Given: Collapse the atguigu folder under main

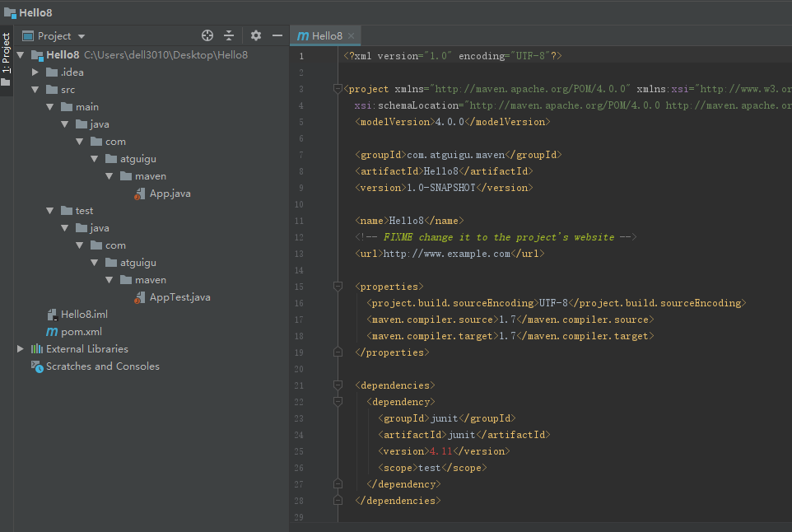Looking at the screenshot, I should pos(95,159).
